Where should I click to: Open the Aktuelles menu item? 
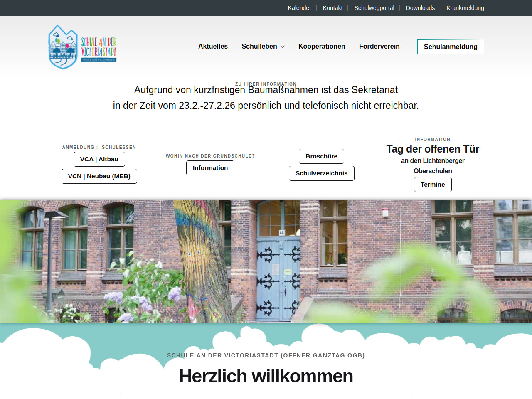(x=213, y=47)
